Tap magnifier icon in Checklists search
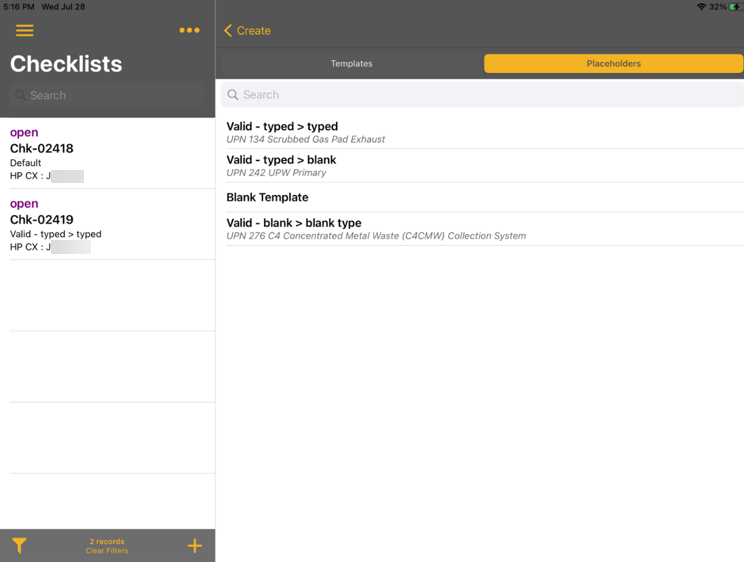The image size is (744, 562). (x=20, y=96)
